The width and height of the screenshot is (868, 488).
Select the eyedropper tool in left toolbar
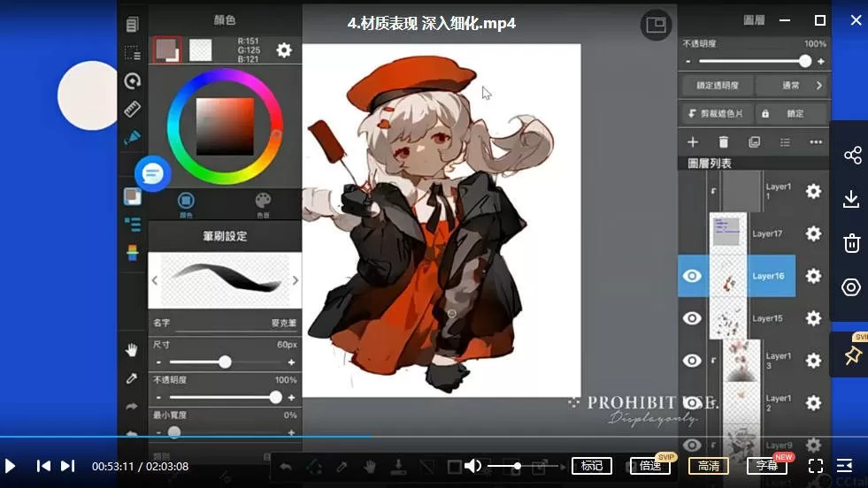tap(132, 378)
